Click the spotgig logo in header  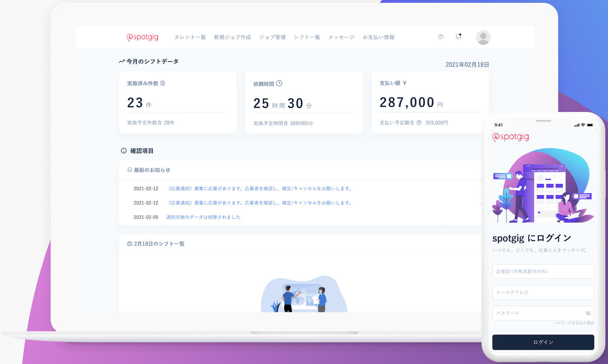142,37
